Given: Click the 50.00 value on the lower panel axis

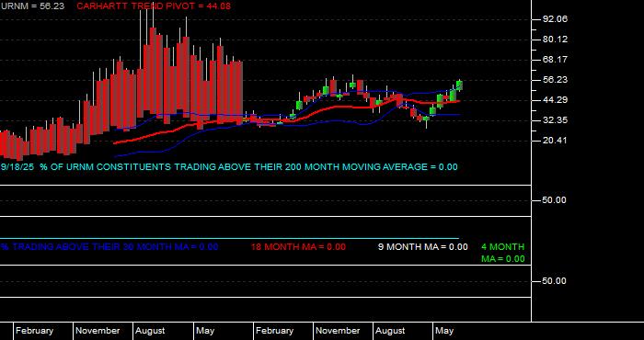Looking at the screenshot, I should coord(555,281).
